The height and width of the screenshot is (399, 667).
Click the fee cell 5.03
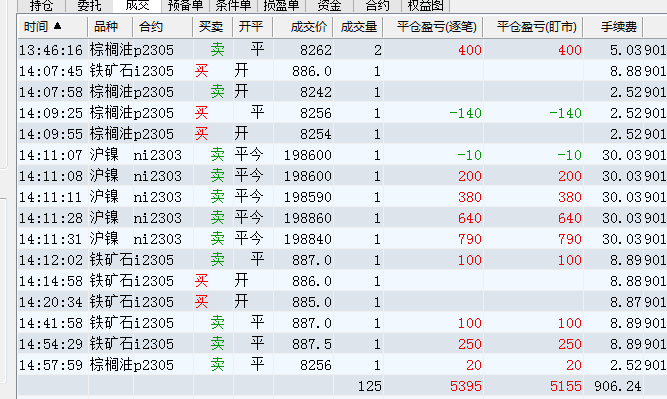[x=625, y=50]
